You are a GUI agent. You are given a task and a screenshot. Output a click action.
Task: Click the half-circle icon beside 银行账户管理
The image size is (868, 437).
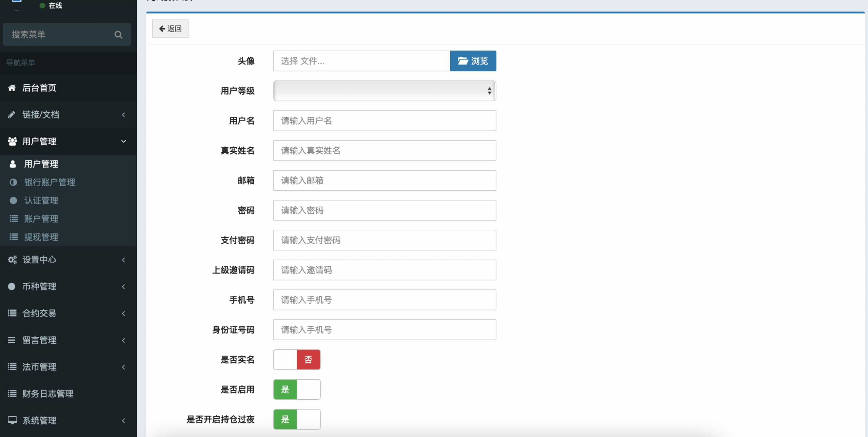[x=13, y=183]
